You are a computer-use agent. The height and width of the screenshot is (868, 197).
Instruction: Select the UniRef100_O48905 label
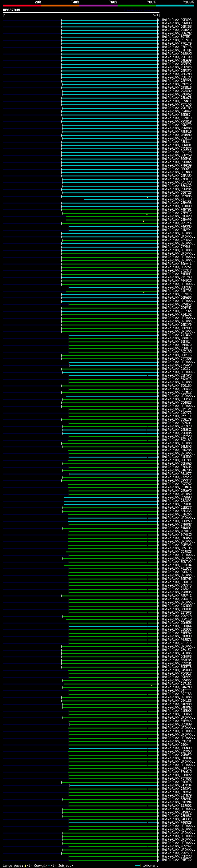177,54
